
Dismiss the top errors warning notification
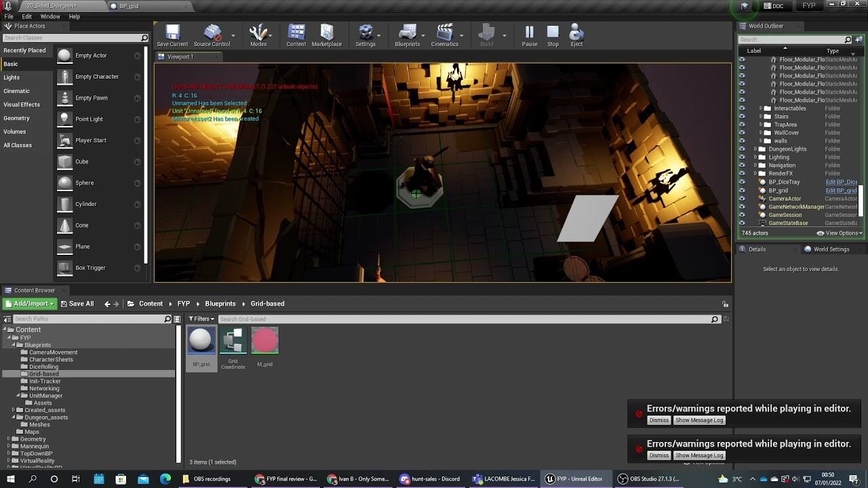click(658, 420)
